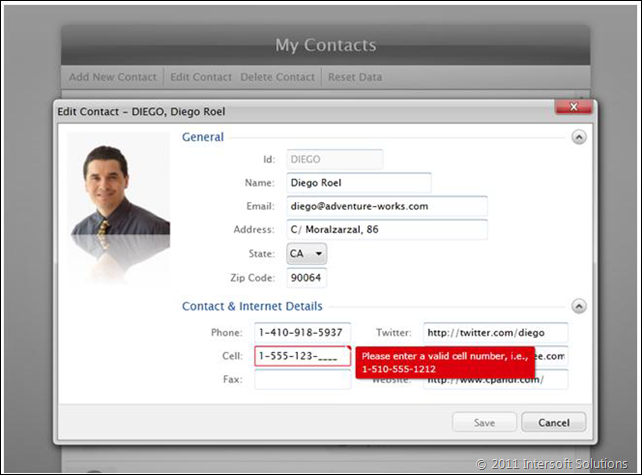
Task: Click the Phone number field
Action: point(302,332)
